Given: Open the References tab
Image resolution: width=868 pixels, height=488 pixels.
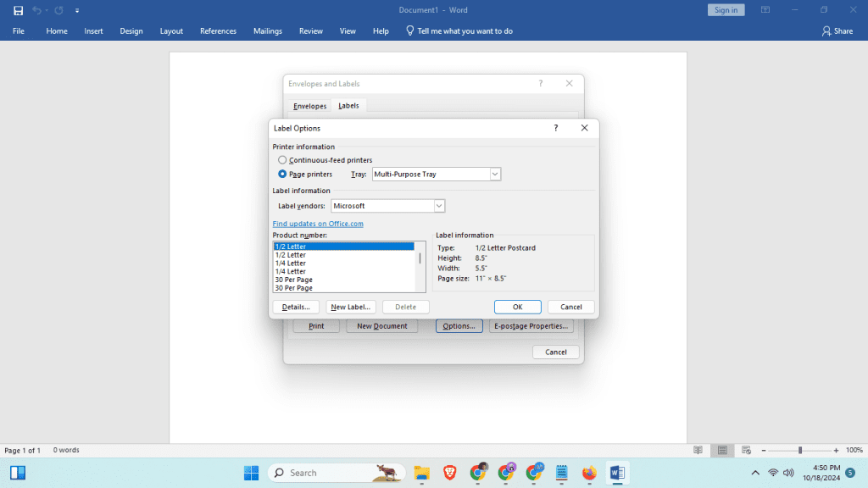Looking at the screenshot, I should [218, 31].
